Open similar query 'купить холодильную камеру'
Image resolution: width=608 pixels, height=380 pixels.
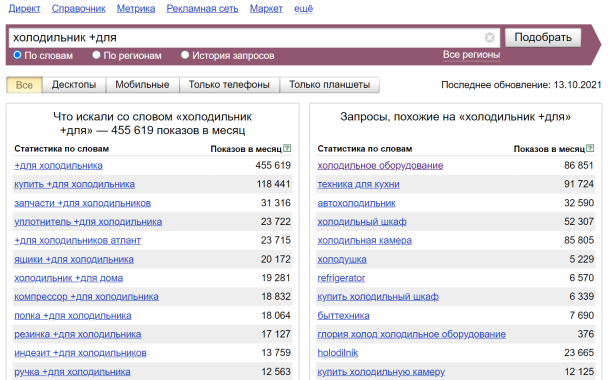(381, 372)
